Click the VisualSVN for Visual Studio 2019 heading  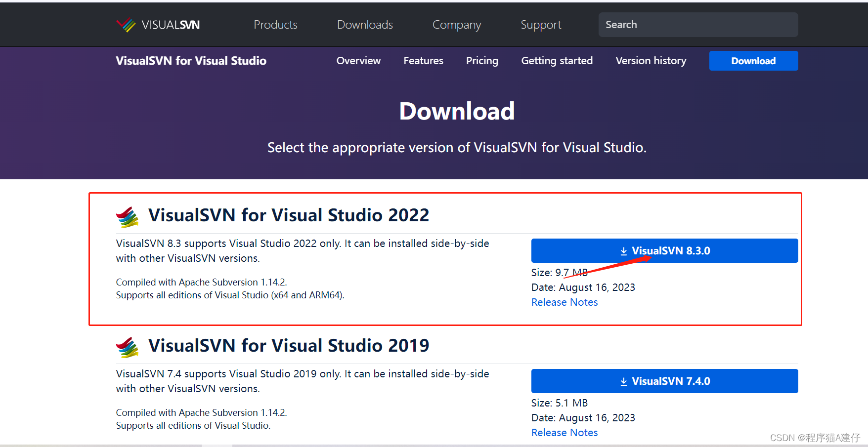pos(289,346)
